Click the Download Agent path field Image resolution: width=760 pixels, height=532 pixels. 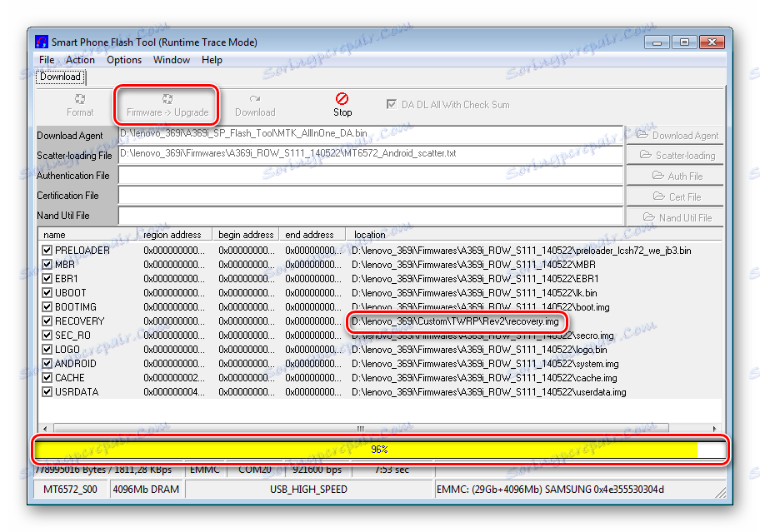(x=371, y=135)
